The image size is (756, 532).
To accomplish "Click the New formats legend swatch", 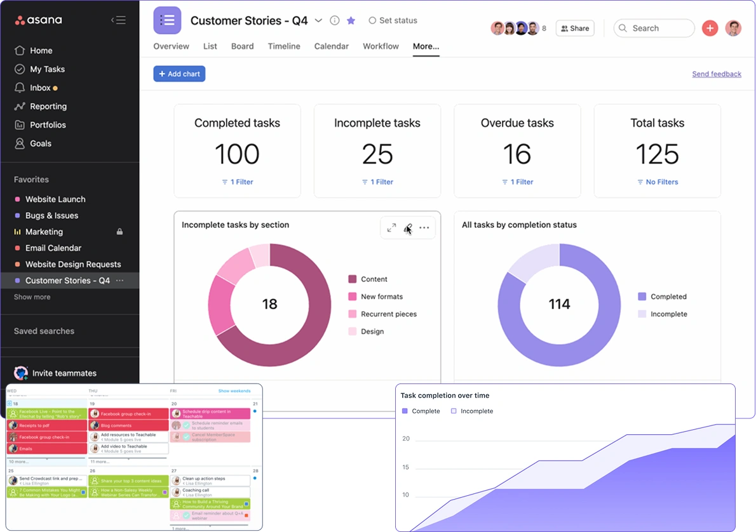I will click(x=353, y=296).
